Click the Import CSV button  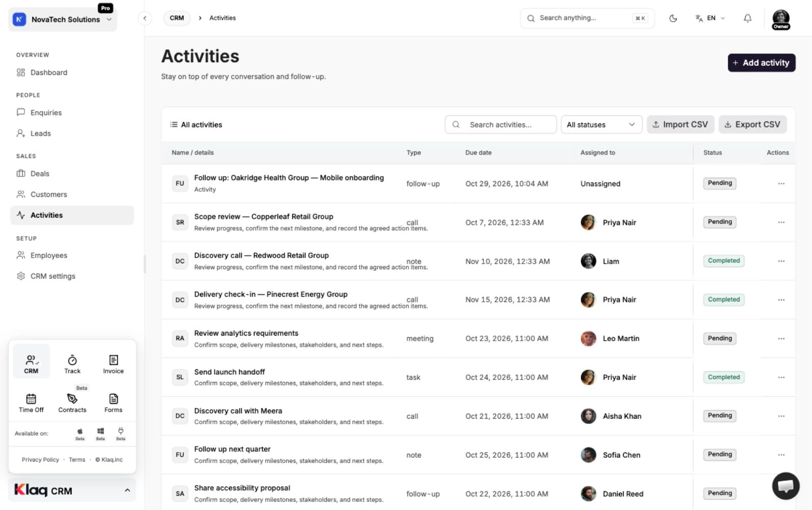[x=680, y=125]
